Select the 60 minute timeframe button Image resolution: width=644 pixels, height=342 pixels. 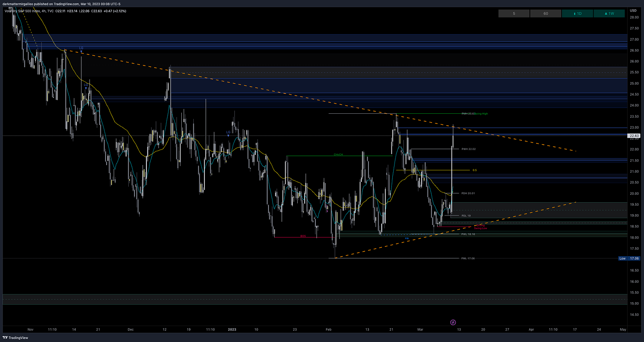tap(545, 13)
